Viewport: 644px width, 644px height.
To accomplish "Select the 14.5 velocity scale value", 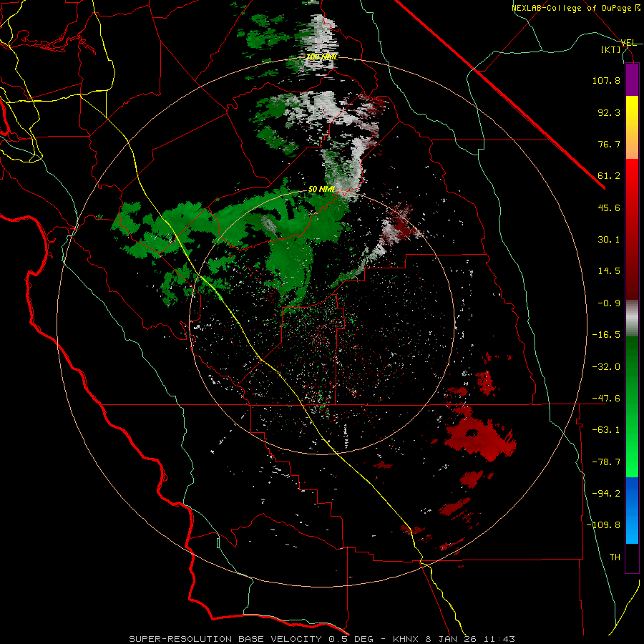I will (x=609, y=271).
